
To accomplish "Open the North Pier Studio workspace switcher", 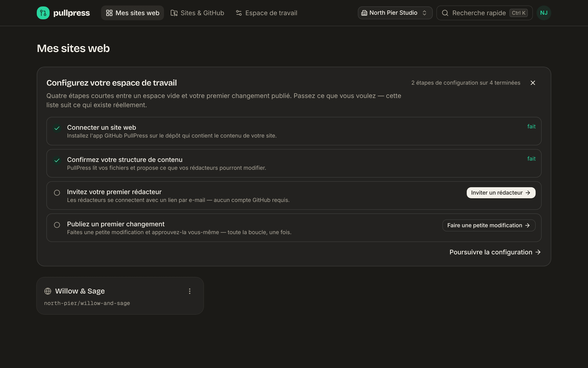I will [x=395, y=13].
